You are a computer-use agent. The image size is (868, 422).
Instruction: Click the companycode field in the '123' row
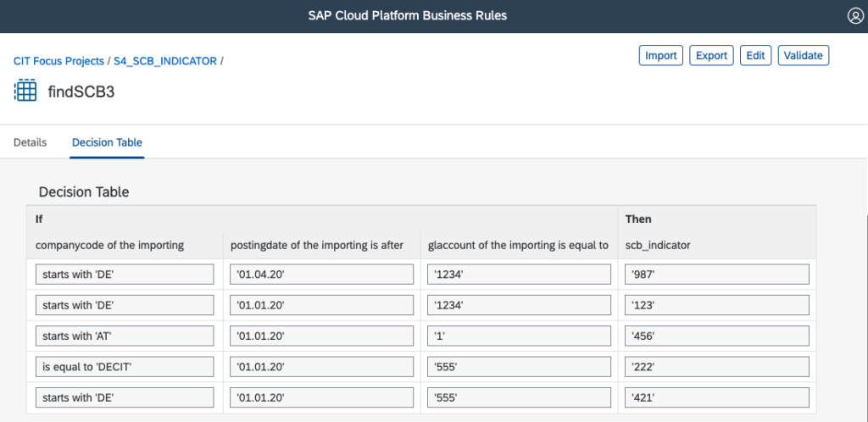(x=125, y=305)
